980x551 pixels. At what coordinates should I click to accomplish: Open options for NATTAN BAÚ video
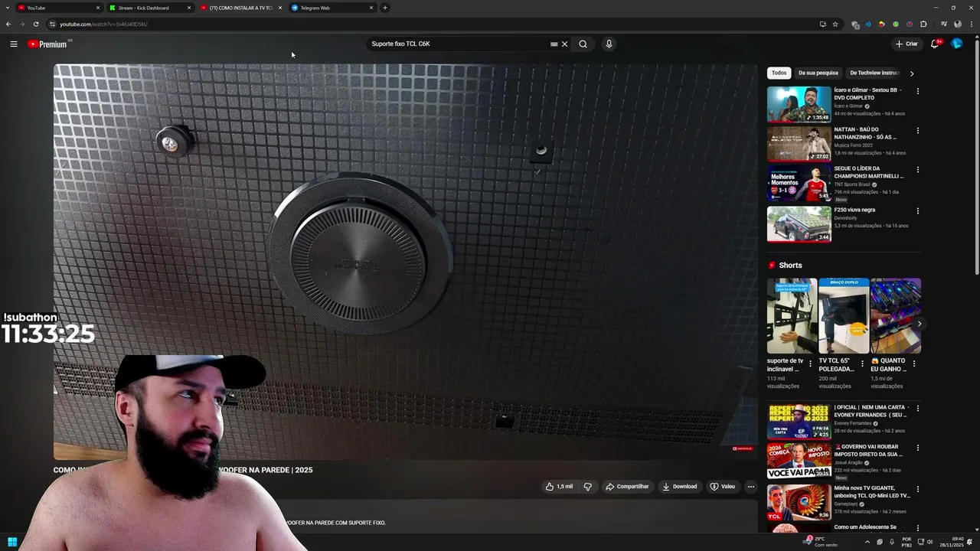[918, 131]
